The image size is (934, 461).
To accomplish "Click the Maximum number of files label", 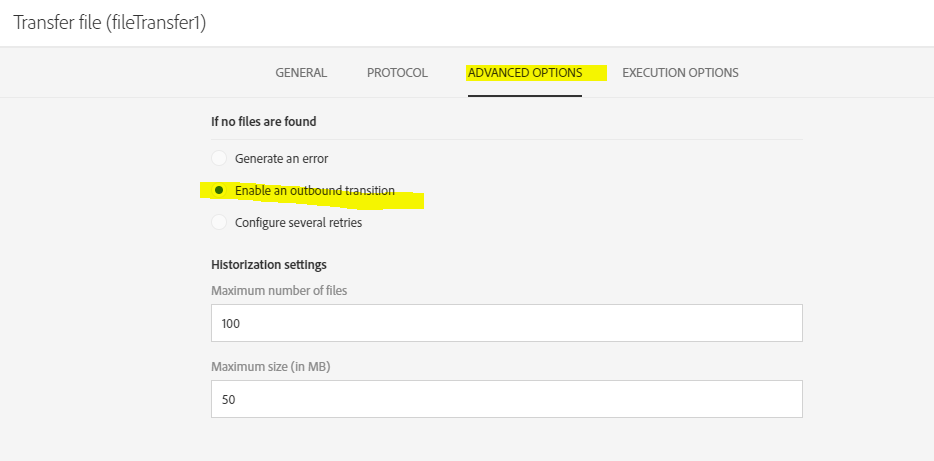I will [x=279, y=290].
